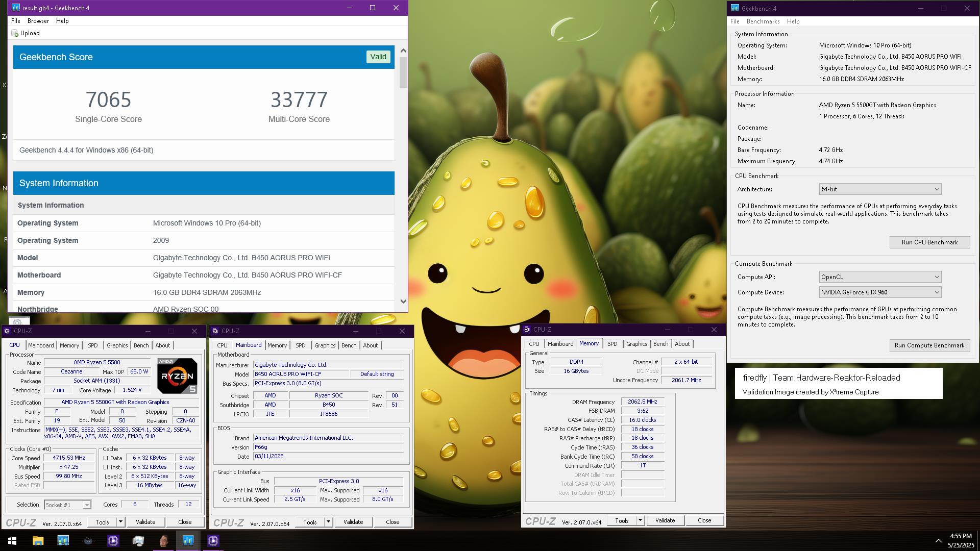Image resolution: width=980 pixels, height=551 pixels.
Task: Open the cat-face app in the taskbar
Action: pos(88,540)
